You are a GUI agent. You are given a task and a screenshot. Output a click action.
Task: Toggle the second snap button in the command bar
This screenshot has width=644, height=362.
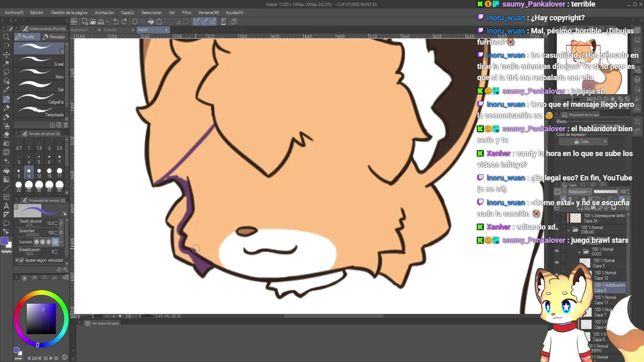tap(204, 22)
